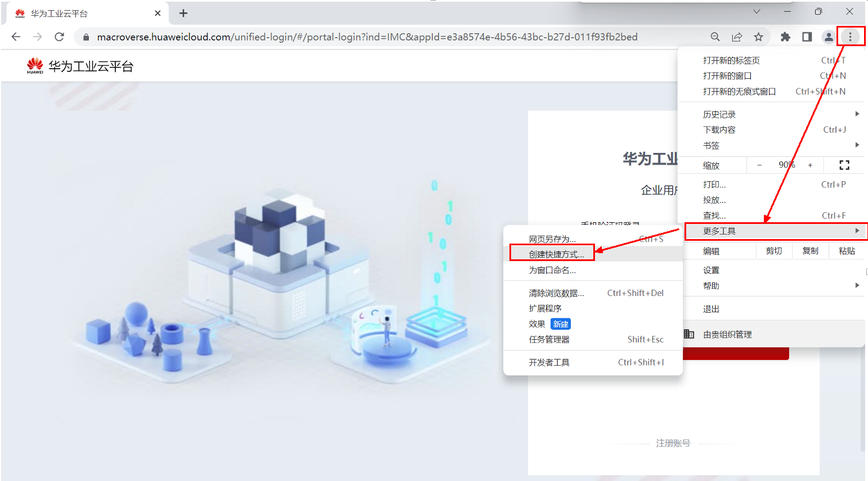
Task: Open 任务管理器 from submenu
Action: click(x=593, y=339)
